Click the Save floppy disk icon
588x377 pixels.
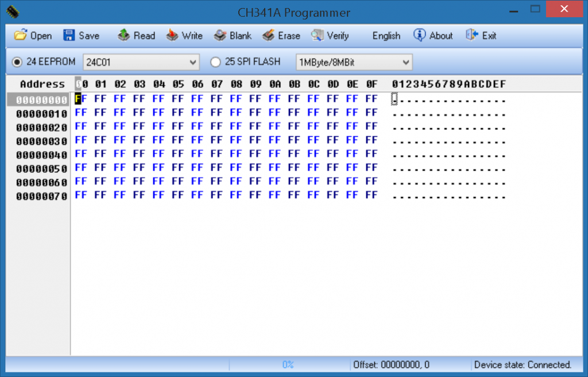[x=69, y=35]
